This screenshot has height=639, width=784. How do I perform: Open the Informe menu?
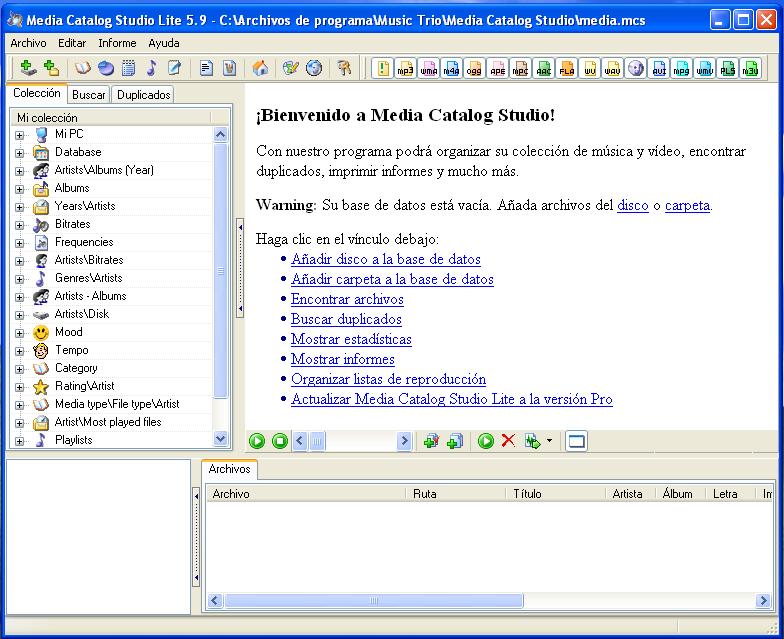click(x=117, y=43)
